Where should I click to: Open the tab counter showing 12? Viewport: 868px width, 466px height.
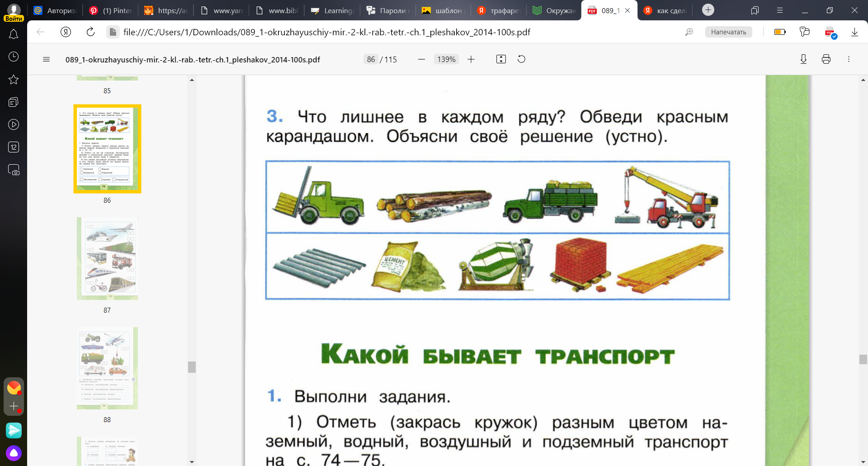[14, 147]
